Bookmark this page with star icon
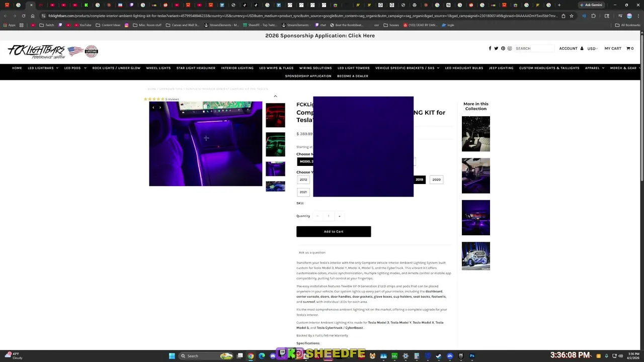The width and height of the screenshot is (644, 362). pos(571,16)
